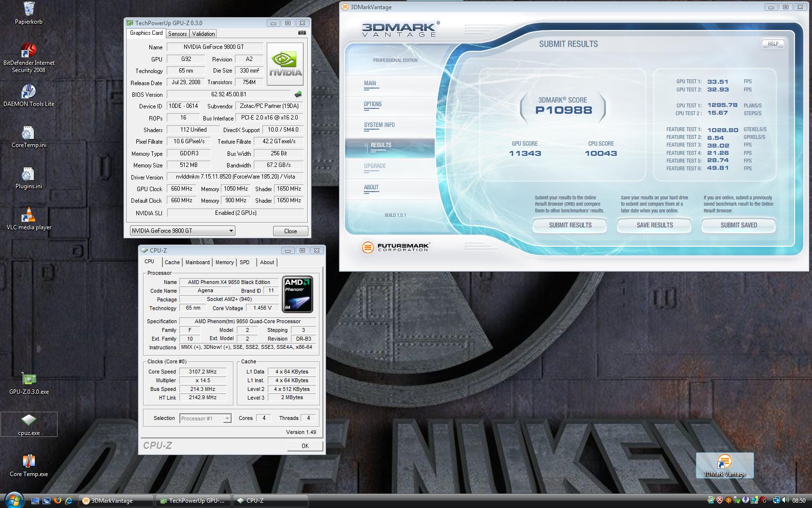Switch to the Cache tab in CPU-Z
The image size is (812, 508).
(172, 262)
